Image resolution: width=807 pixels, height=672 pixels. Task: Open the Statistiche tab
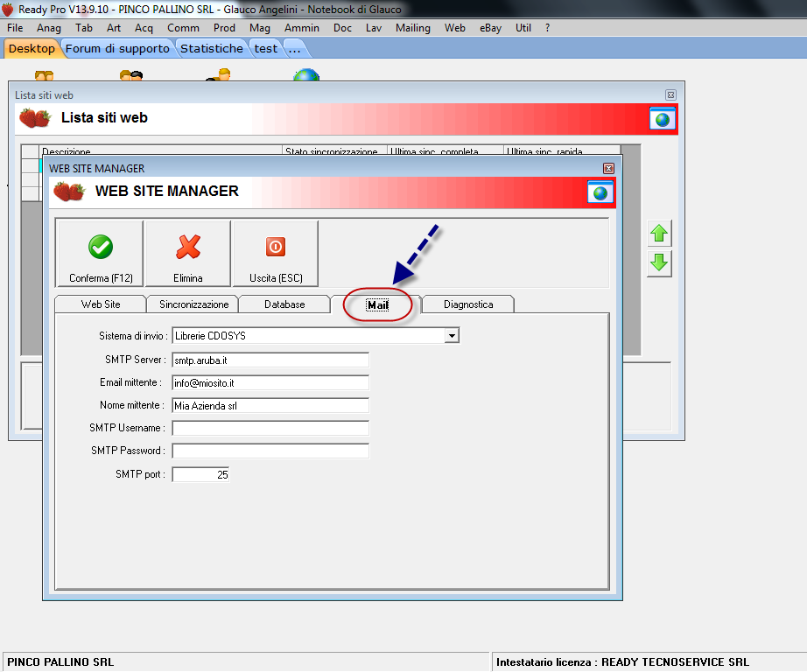pos(212,48)
